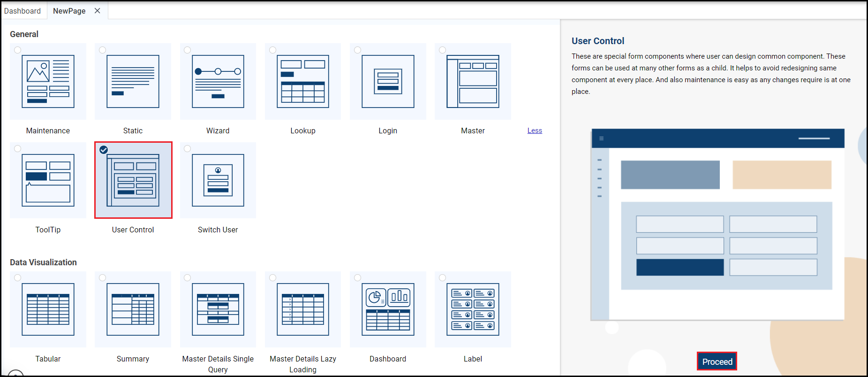Screen dimensions: 868x377
Task: Click the "Master" template label
Action: point(473,131)
